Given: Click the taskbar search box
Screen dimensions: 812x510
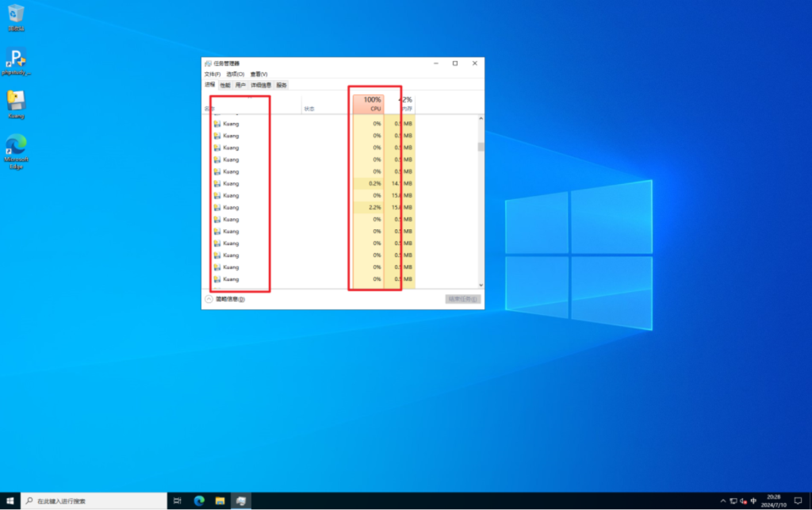Looking at the screenshot, I should click(95, 501).
